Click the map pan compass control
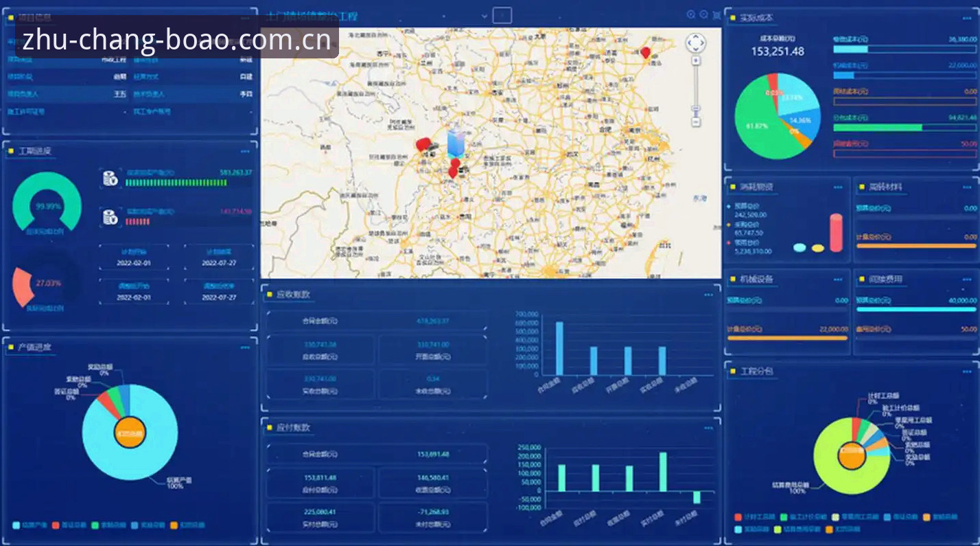Screen dimensions: 980x546 coord(696,43)
